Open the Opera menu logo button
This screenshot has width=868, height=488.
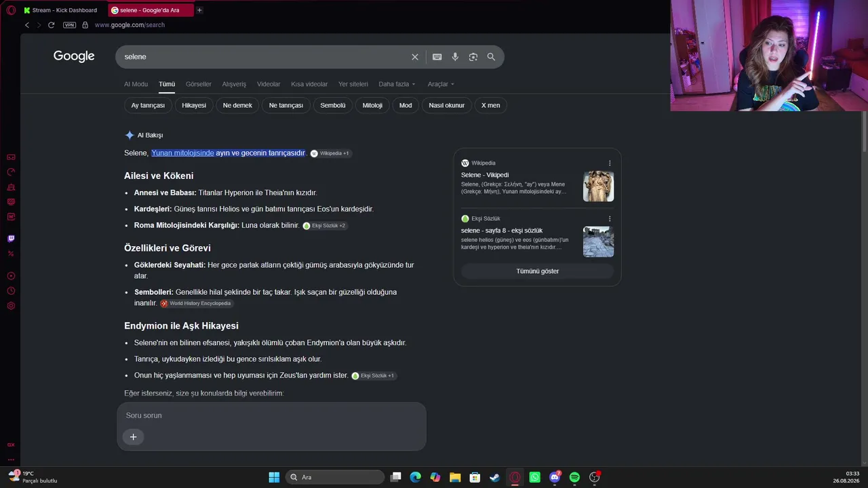click(x=11, y=10)
